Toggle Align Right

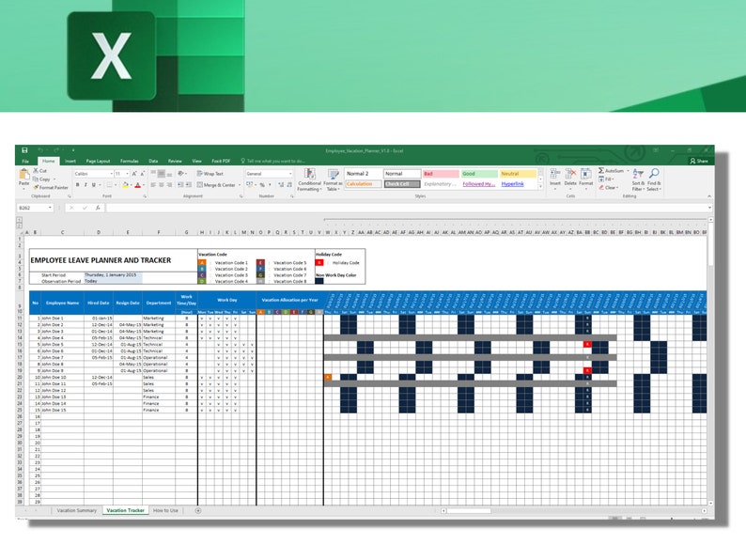tap(169, 184)
